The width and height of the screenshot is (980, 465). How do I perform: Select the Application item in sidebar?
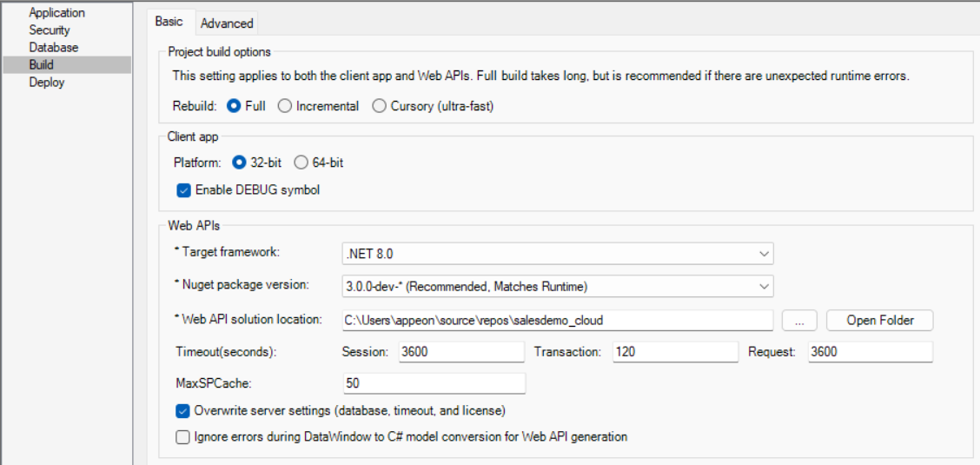56,13
